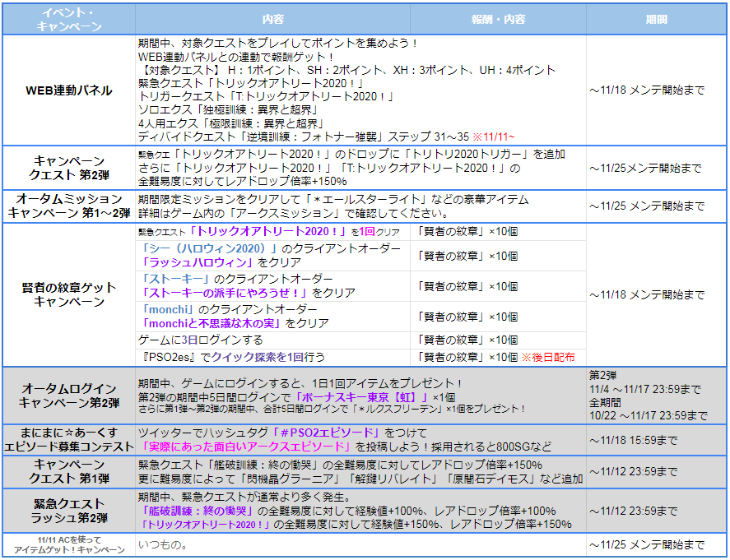Click the purple 「トリックオアトリート2020！」 in rush row

[206, 525]
